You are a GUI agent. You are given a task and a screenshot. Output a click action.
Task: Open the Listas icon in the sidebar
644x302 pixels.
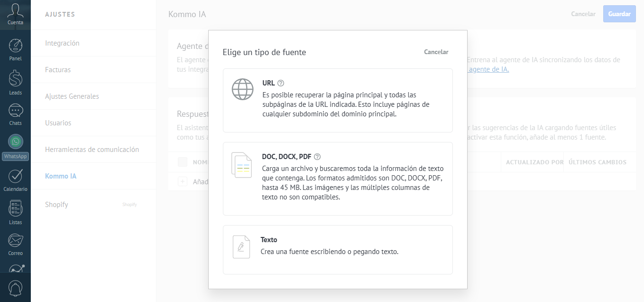coord(15,208)
